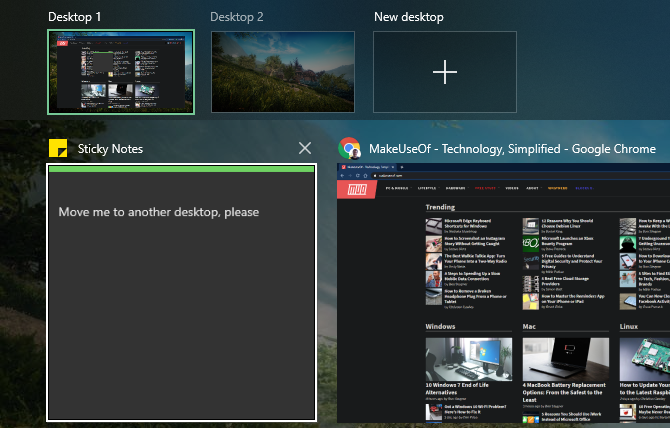This screenshot has width=670, height=428.
Task: Select the 'Move me to another desktop' note text
Action: pyautogui.click(x=159, y=212)
